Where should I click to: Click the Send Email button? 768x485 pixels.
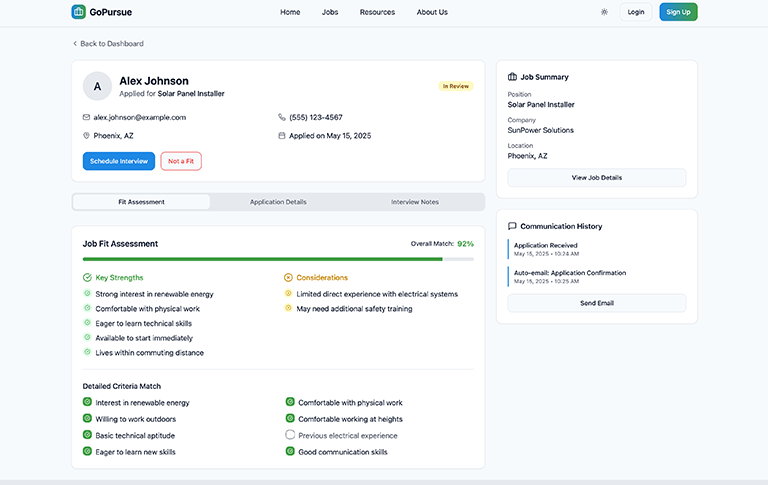597,303
